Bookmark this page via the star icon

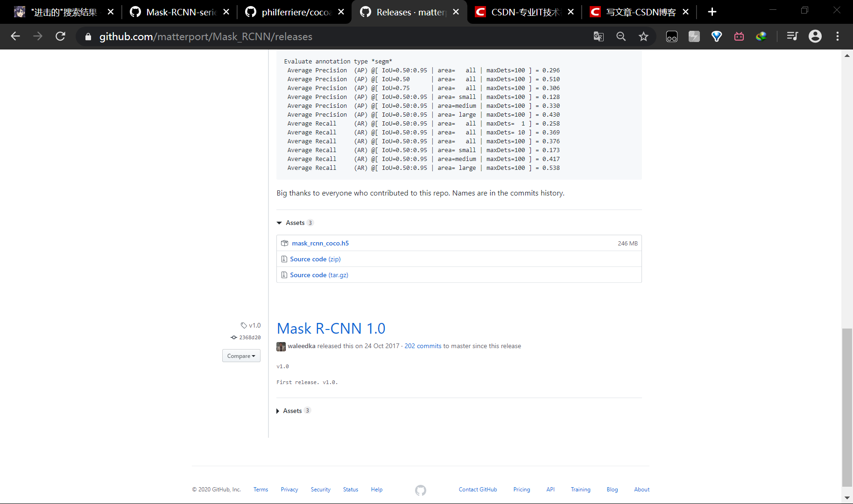coord(643,36)
